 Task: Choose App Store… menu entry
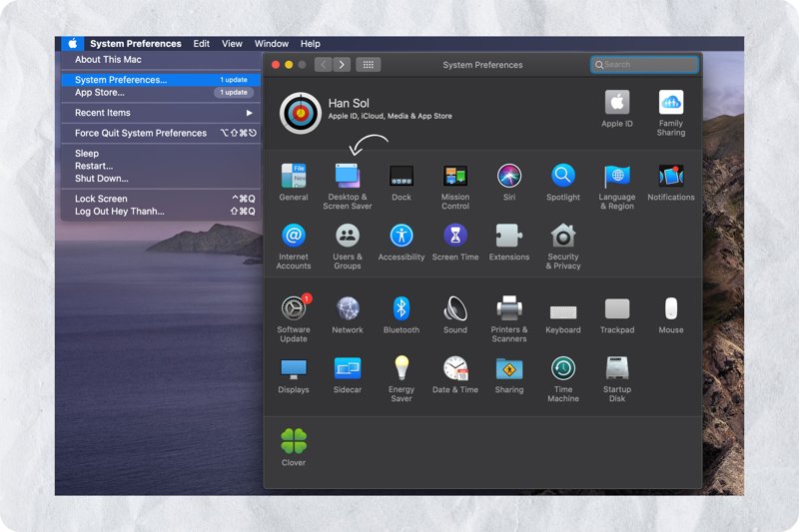[161, 92]
